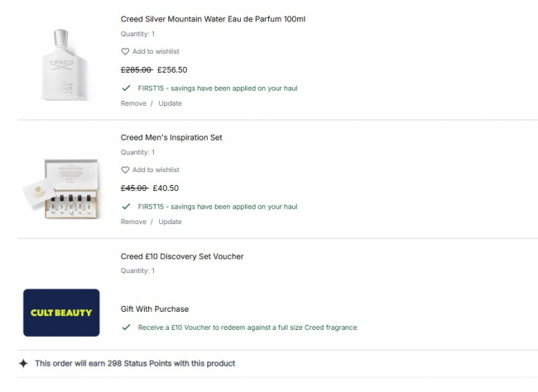Remove Creed Men's Inspiration Set from basket

coord(133,222)
